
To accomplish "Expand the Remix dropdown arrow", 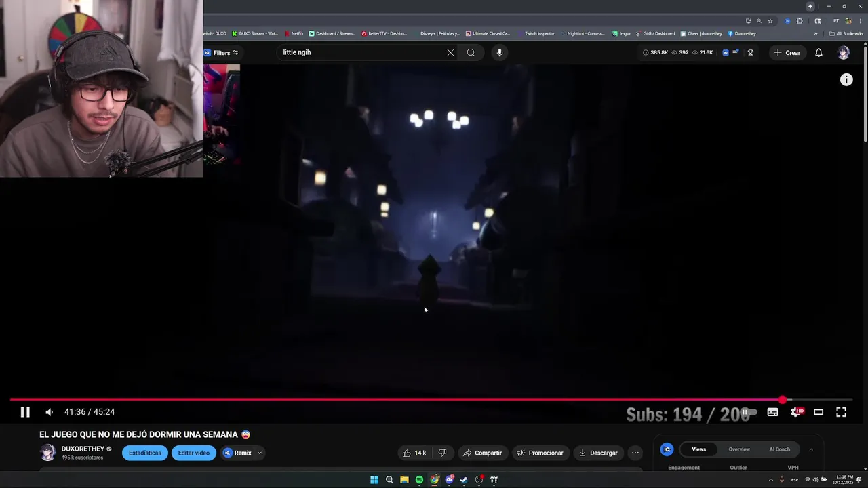I will pyautogui.click(x=259, y=453).
